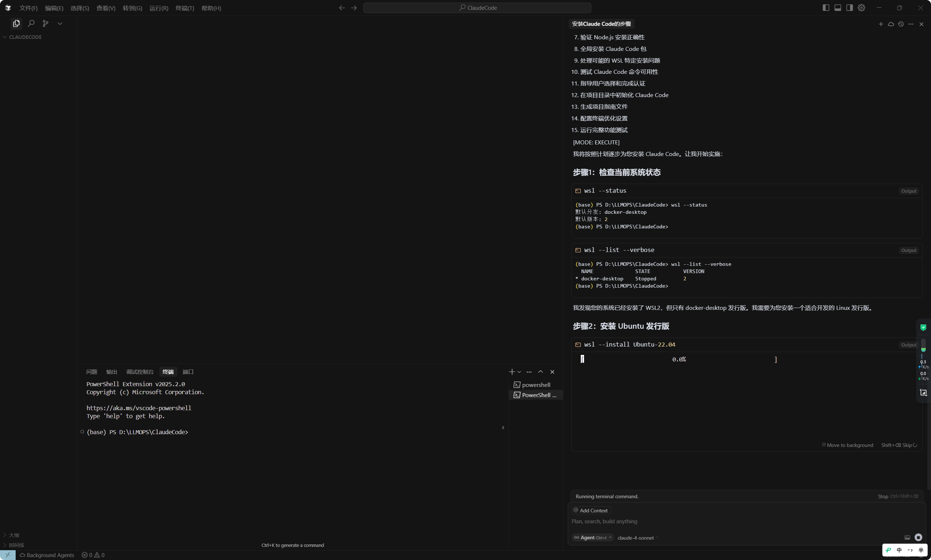Open the Agent mode dropdown
Image resolution: width=931 pixels, height=560 pixels.
(x=593, y=538)
